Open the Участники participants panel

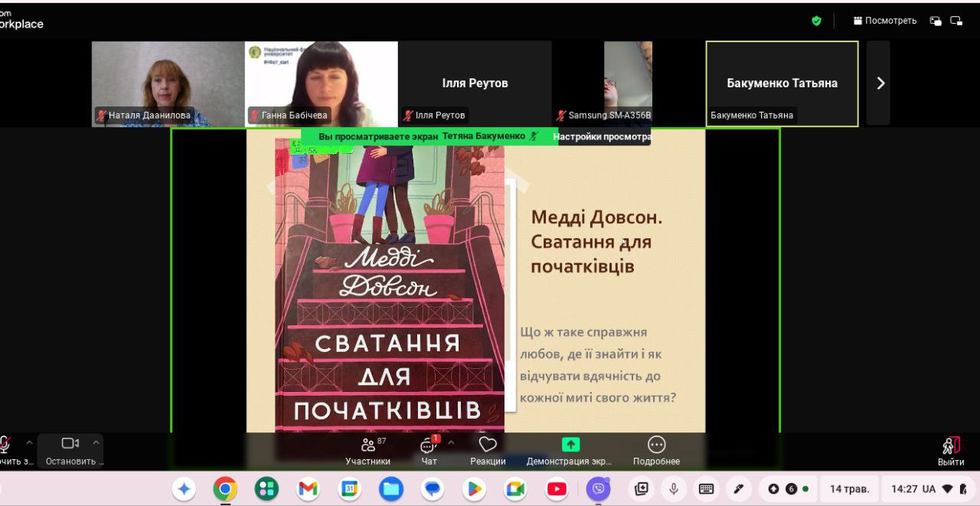[x=368, y=451]
